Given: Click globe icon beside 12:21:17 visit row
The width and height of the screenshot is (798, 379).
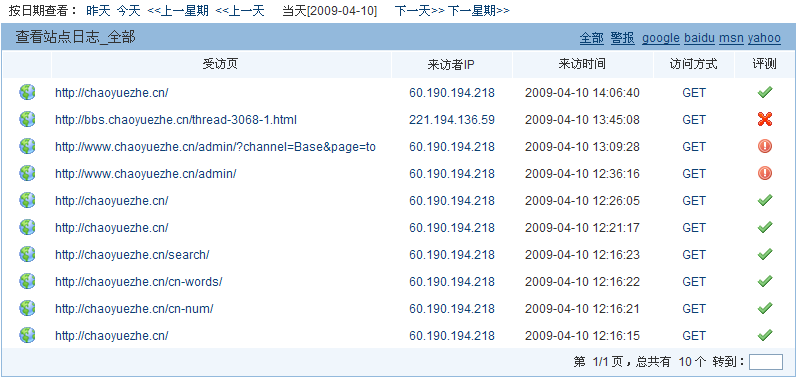Looking at the screenshot, I should (27, 227).
